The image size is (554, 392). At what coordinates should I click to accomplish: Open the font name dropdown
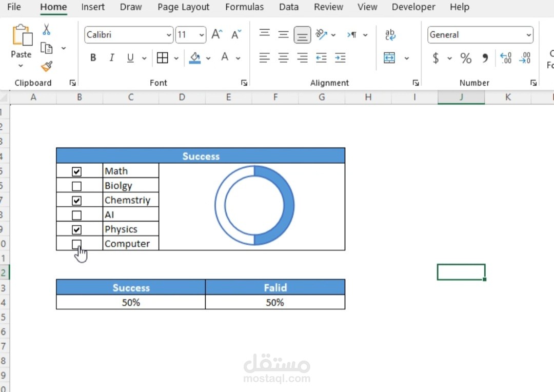[169, 35]
